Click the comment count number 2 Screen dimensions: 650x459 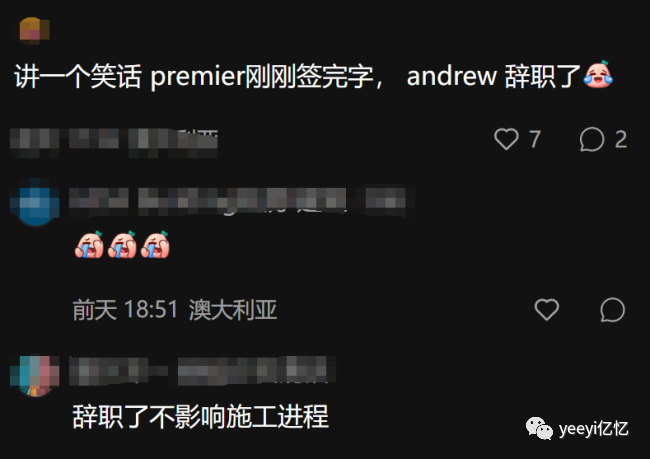(621, 139)
